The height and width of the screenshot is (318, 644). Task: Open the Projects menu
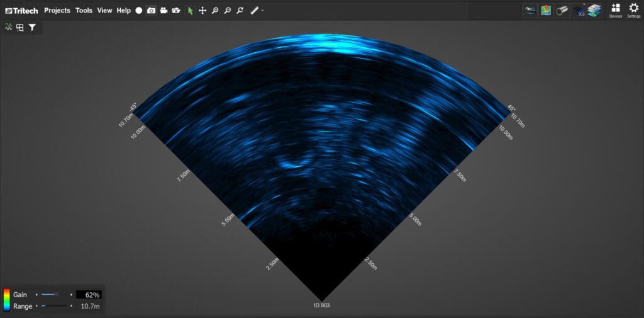(57, 11)
